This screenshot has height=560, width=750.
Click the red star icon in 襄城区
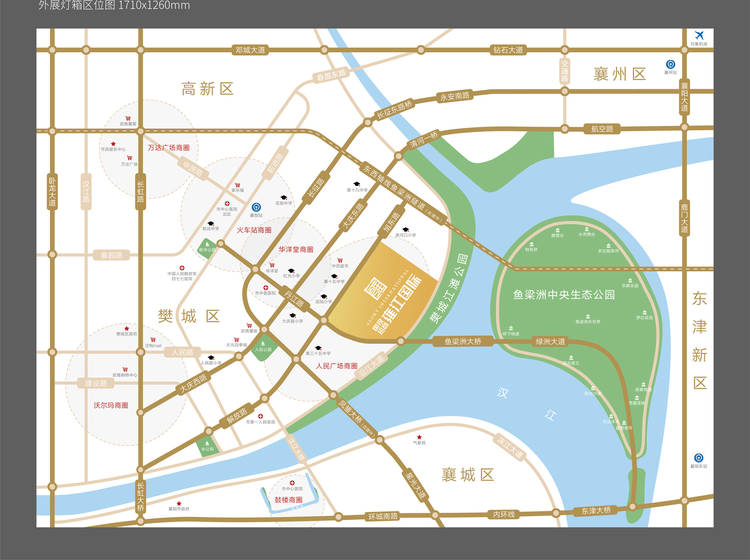tap(419, 437)
